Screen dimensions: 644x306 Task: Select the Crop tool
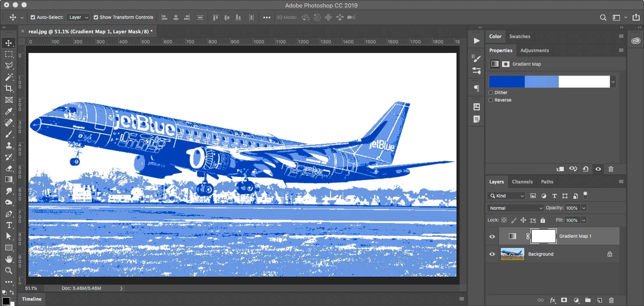tap(9, 88)
